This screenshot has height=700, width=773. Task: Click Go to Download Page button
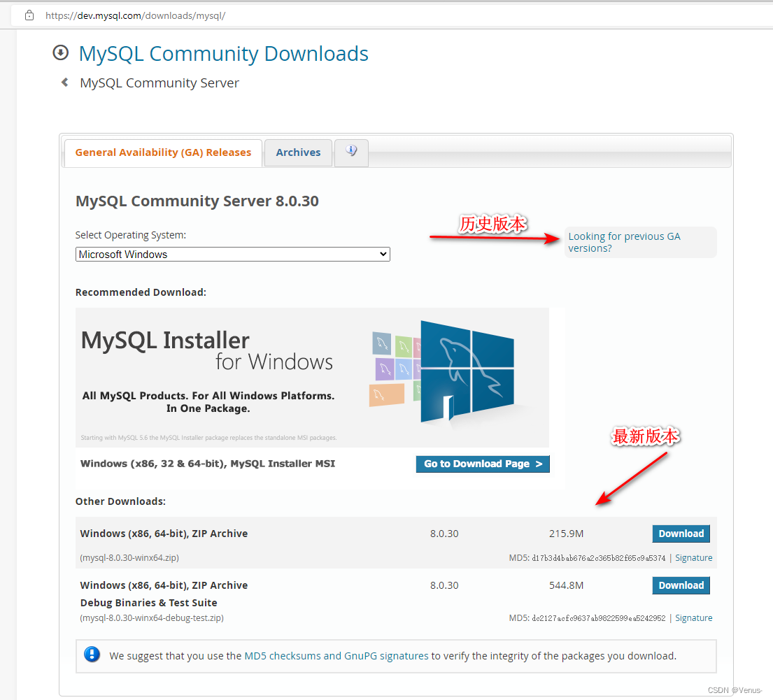(x=483, y=464)
